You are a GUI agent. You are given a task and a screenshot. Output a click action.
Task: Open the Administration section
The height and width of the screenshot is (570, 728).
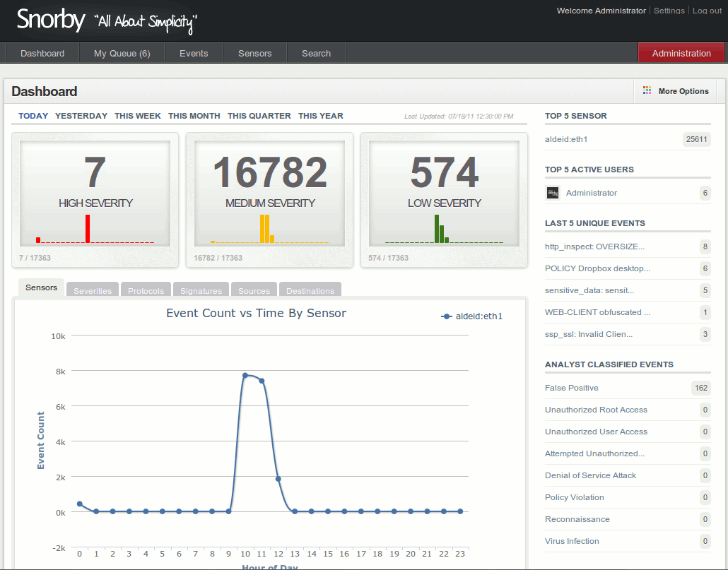point(681,53)
